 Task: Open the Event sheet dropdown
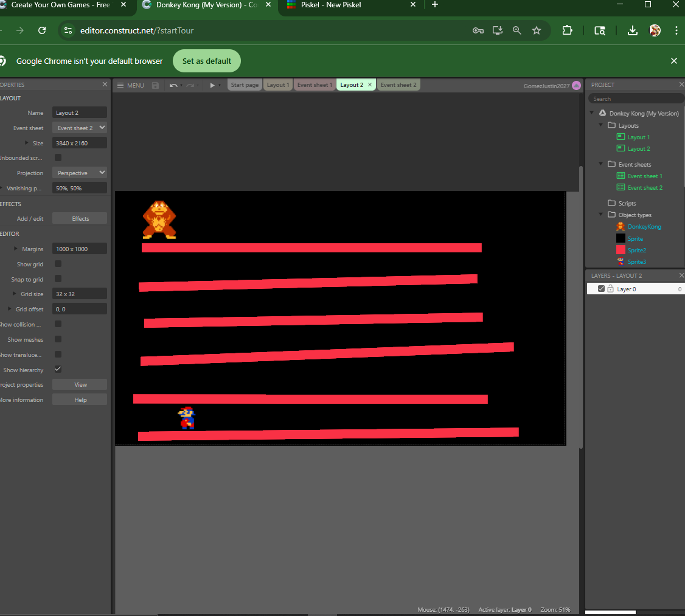[x=80, y=128]
